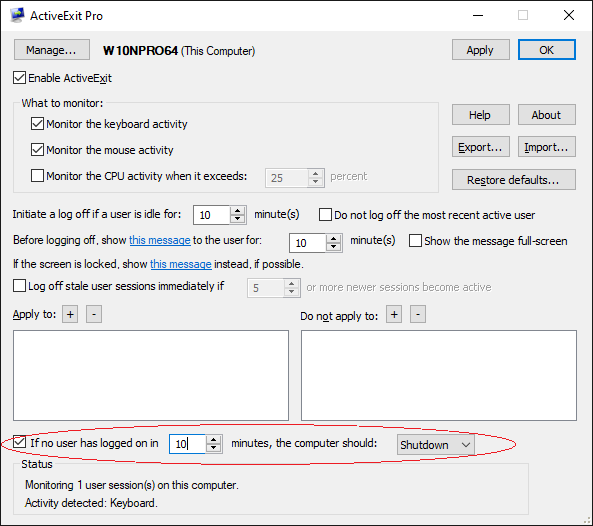Click inside the Apply to list box
The width and height of the screenshot is (593, 526).
point(151,375)
